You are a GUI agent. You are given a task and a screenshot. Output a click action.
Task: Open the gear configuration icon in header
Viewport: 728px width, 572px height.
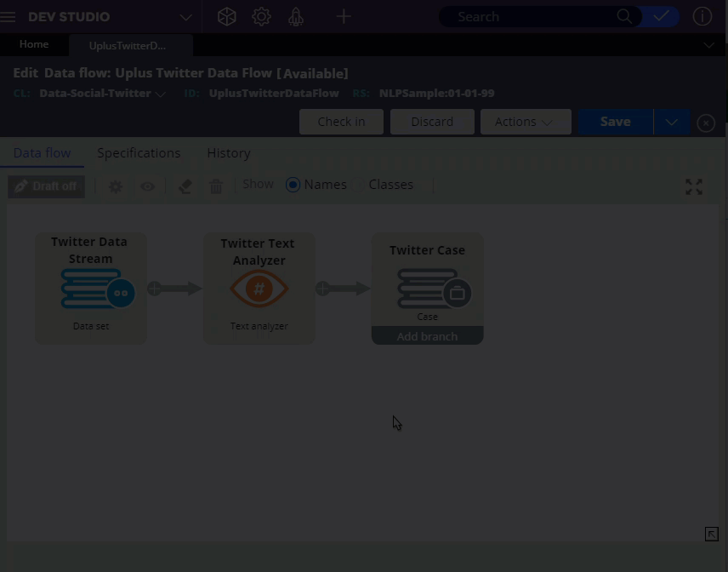[x=261, y=17]
